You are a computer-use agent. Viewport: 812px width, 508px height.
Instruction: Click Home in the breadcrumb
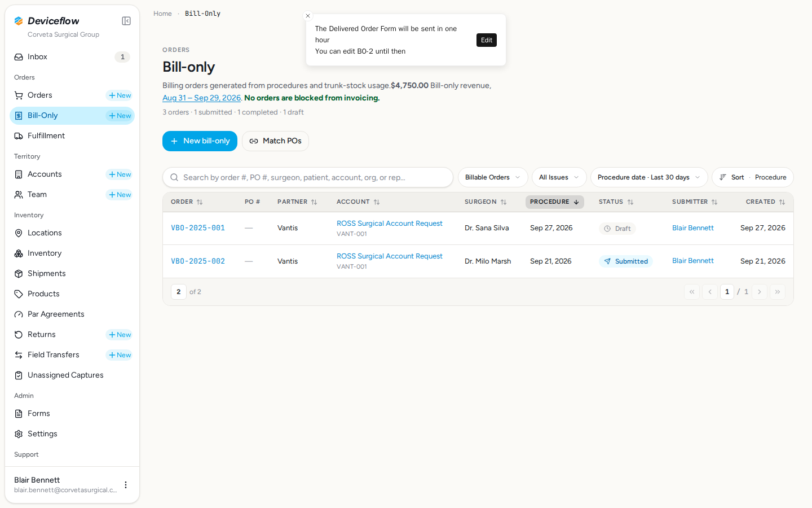[162, 14]
